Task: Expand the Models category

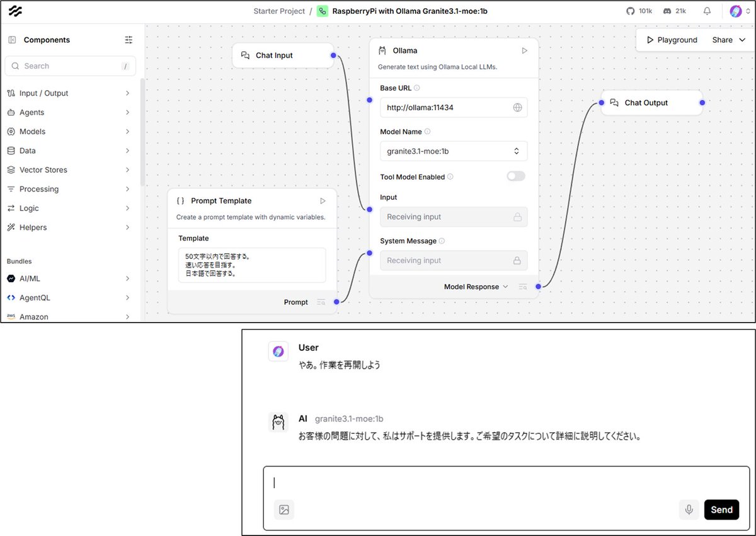Action: 70,132
